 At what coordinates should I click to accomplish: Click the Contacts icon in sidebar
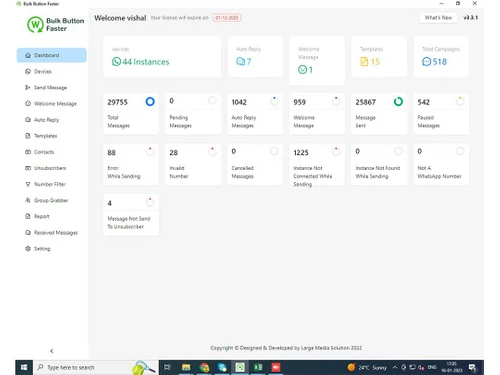tap(28, 152)
